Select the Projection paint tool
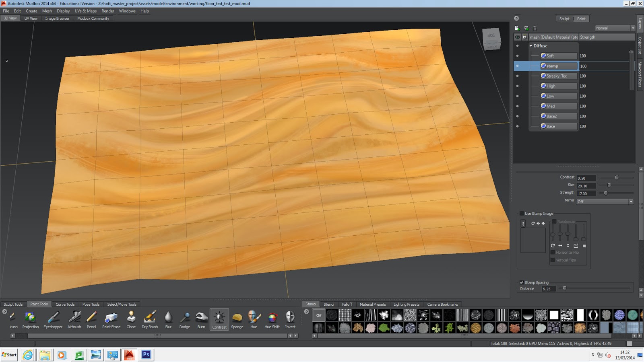This screenshot has width=644, height=362. 31,320
